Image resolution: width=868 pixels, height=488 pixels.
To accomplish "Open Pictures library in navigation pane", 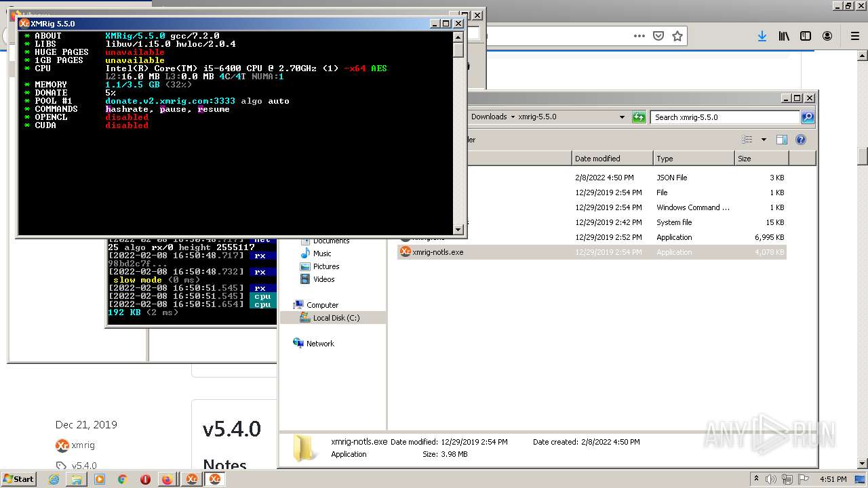I will (325, 266).
